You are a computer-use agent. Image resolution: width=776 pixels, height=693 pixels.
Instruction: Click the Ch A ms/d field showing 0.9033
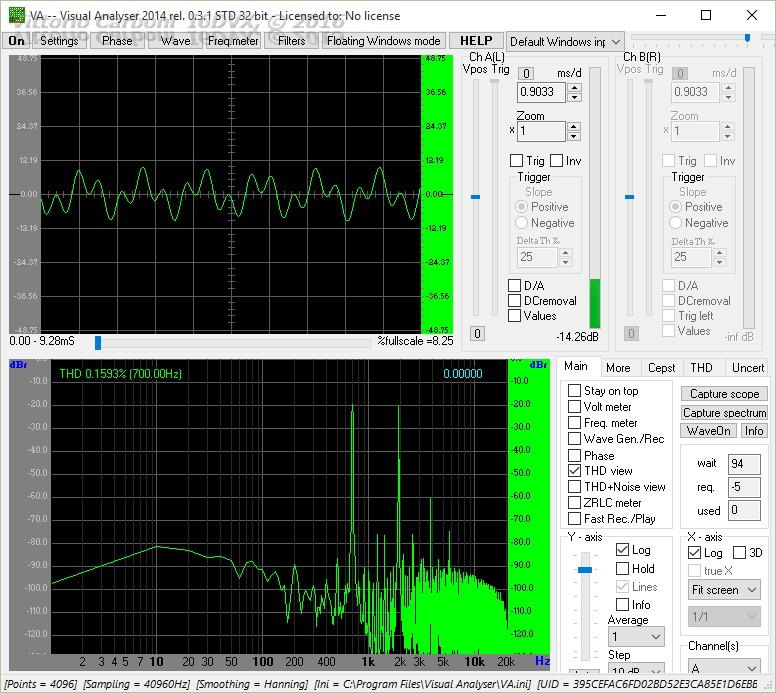(541, 92)
